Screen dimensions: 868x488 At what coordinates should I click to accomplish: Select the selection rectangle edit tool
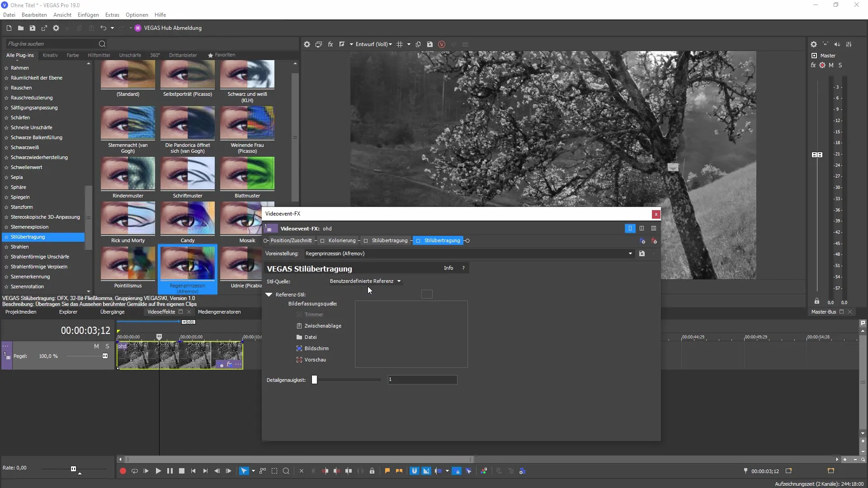[274, 471]
